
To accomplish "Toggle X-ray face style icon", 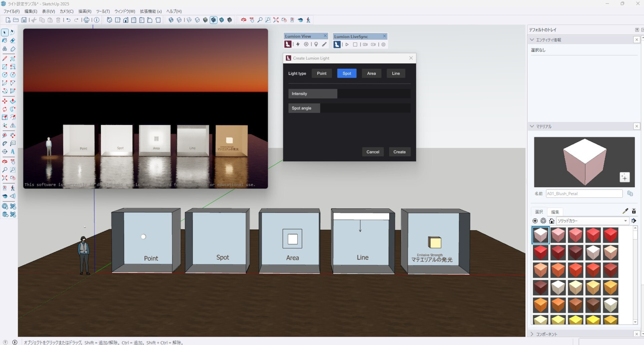I will [x=171, y=20].
